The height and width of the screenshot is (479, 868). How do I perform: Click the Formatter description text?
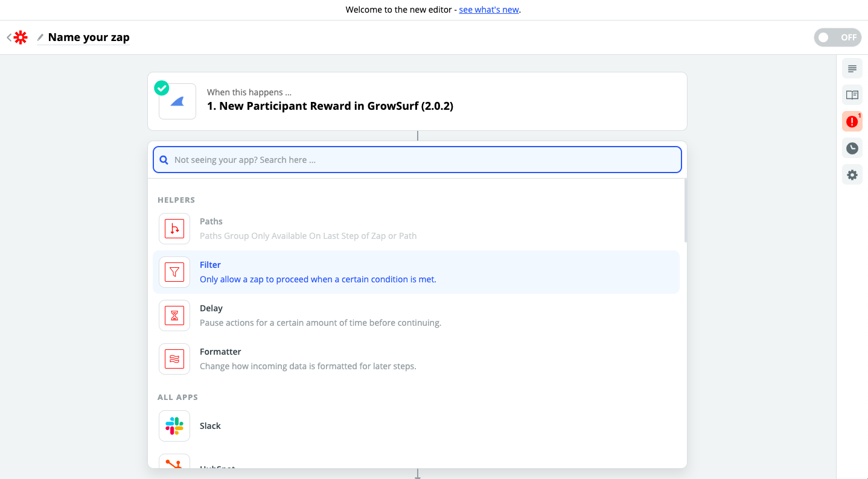[308, 366]
